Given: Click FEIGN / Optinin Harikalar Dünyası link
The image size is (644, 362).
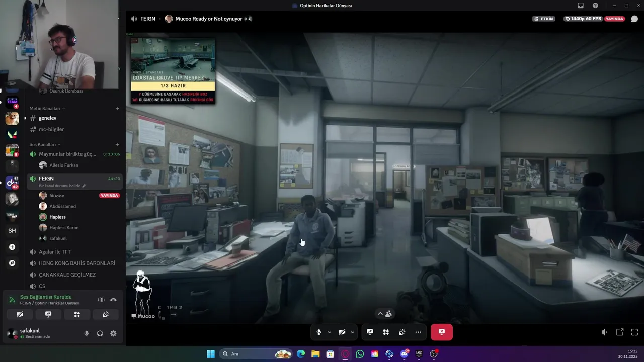Looking at the screenshot, I should pyautogui.click(x=49, y=303).
